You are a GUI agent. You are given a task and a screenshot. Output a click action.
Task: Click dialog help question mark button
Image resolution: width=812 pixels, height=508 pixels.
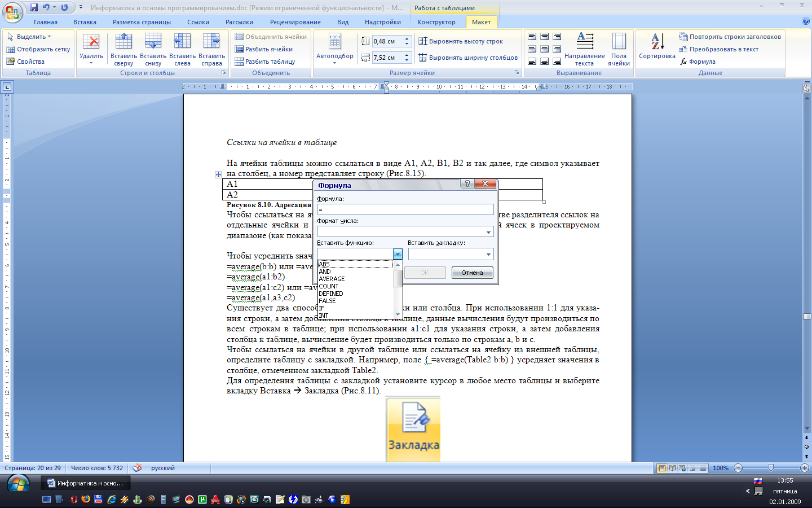pos(467,184)
